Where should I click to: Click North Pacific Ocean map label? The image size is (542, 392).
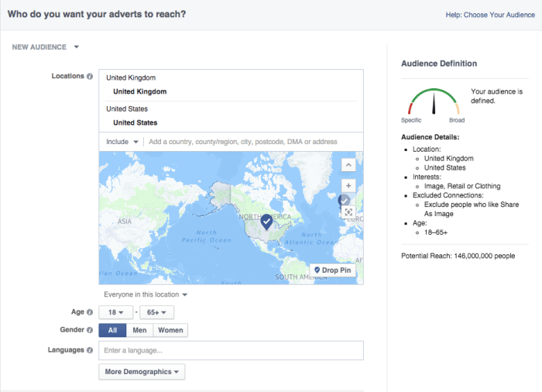(x=207, y=236)
